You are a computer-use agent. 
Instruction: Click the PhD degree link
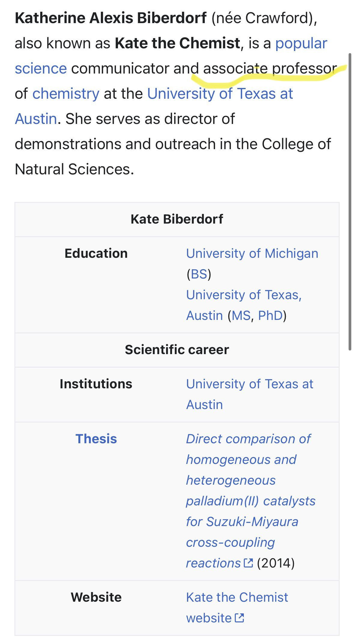[x=270, y=316]
